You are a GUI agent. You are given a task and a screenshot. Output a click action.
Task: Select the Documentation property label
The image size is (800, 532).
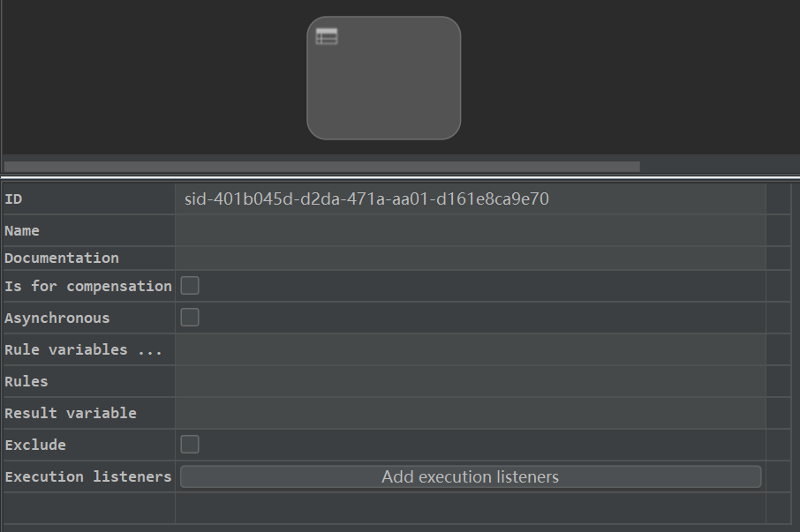(x=62, y=258)
